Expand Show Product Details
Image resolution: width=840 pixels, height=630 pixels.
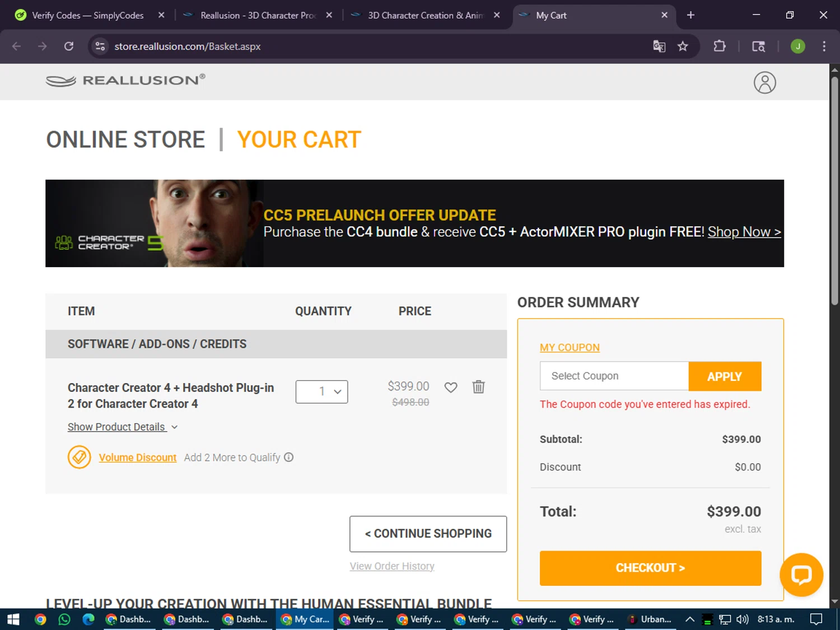(x=123, y=427)
